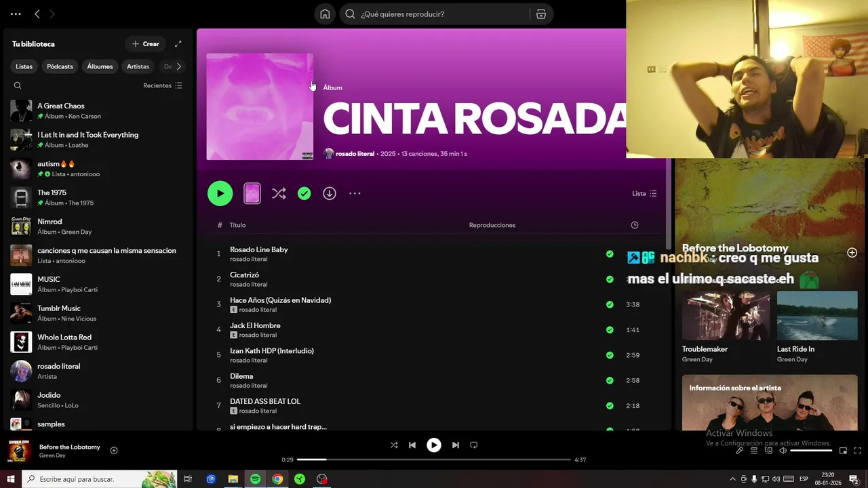The image size is (868, 488).
Task: Open the Troublemaker video card
Action: coord(726,327)
